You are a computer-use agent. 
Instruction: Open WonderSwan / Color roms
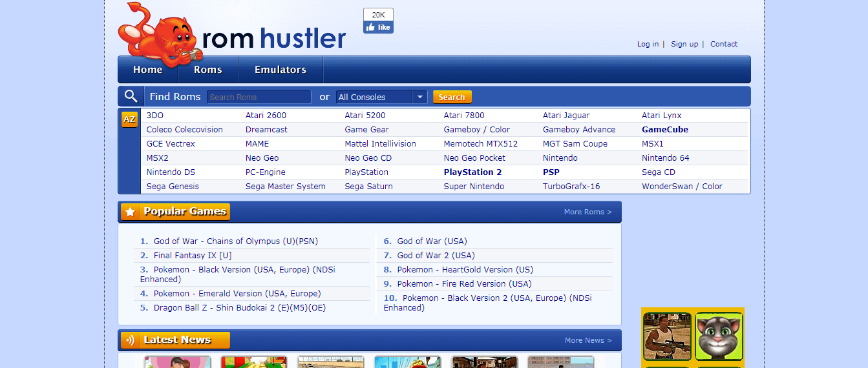[683, 187]
